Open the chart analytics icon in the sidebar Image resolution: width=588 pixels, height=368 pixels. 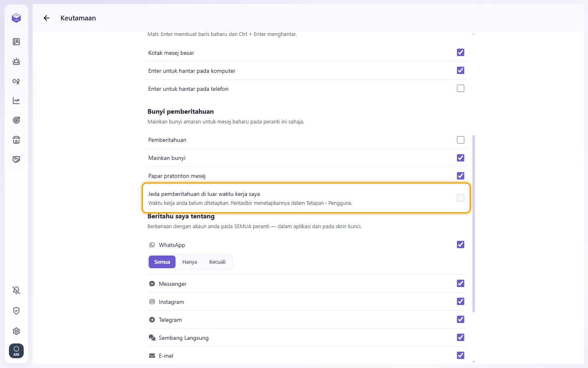[x=16, y=101]
